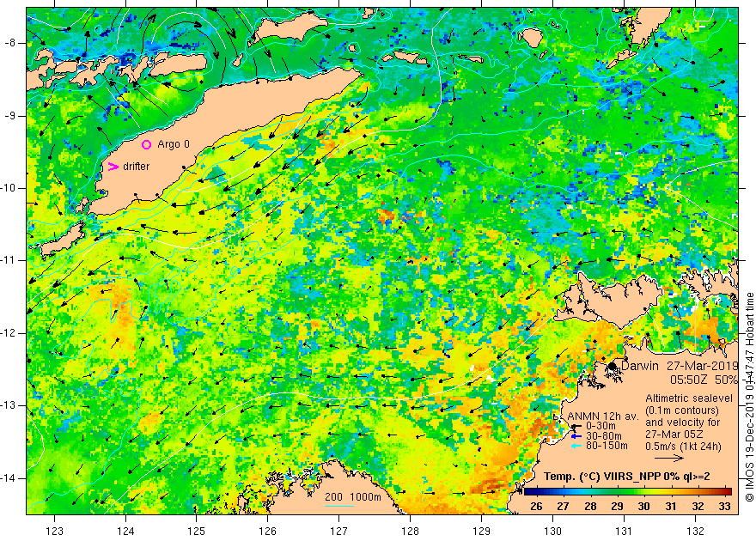756x541 pixels.
Task: Select the black Darwin location dot
Action: [x=613, y=366]
